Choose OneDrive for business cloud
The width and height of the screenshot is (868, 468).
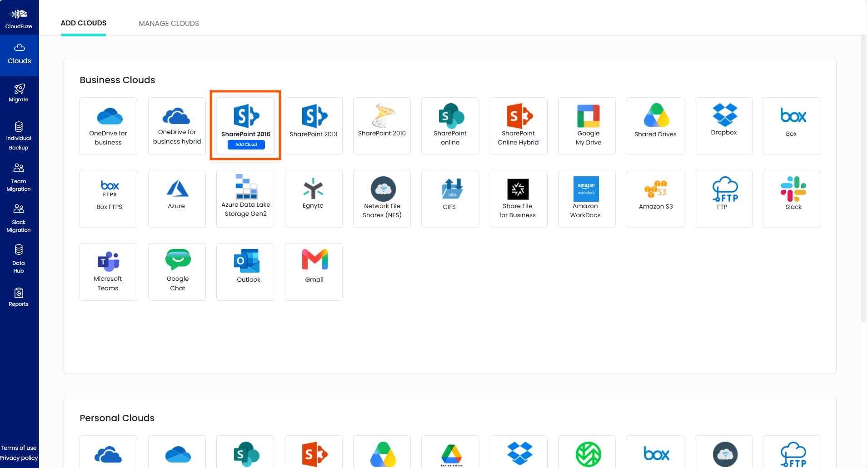click(108, 126)
